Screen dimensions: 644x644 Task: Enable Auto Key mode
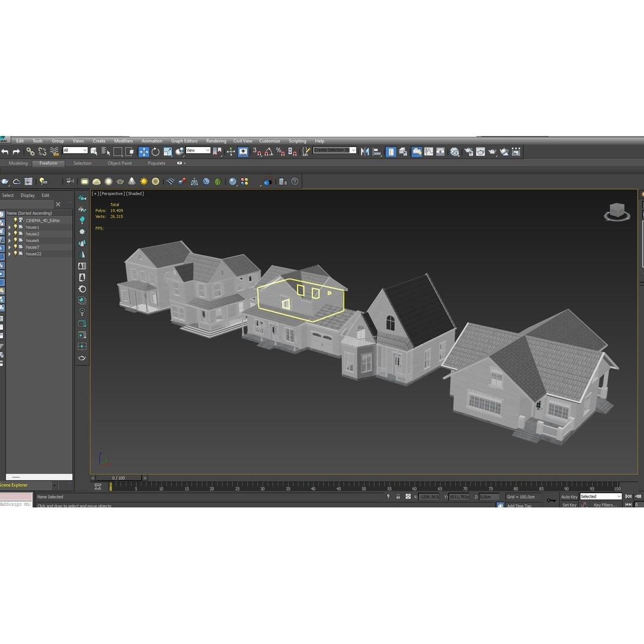tap(569, 496)
